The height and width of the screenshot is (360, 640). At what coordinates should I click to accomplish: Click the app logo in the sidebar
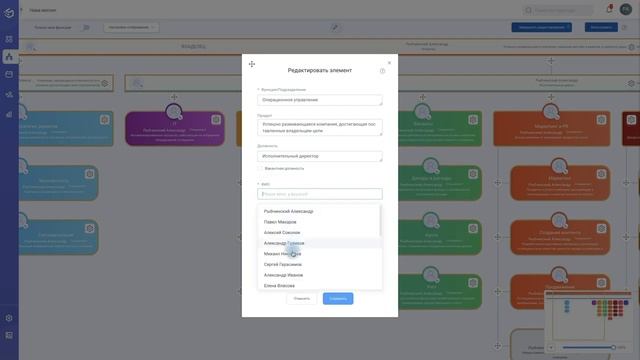9,13
